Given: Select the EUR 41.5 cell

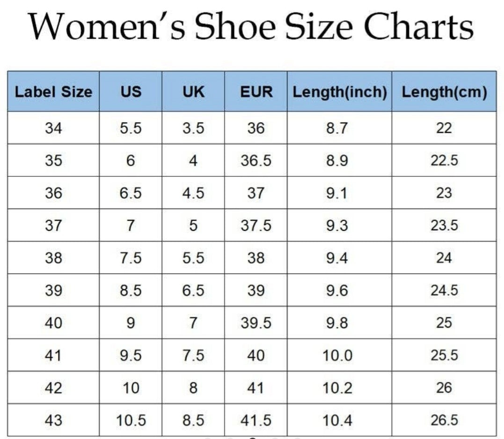Looking at the screenshot, I should tap(256, 420).
